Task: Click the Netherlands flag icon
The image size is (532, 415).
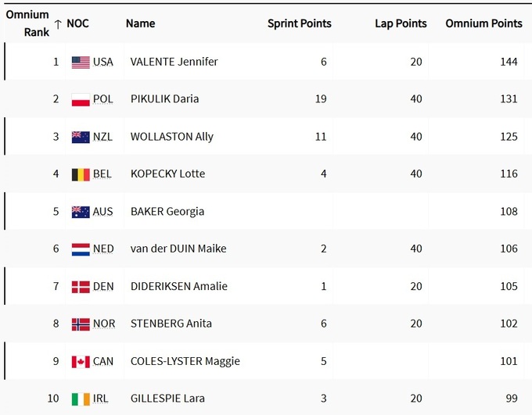Action: pyautogui.click(x=81, y=249)
